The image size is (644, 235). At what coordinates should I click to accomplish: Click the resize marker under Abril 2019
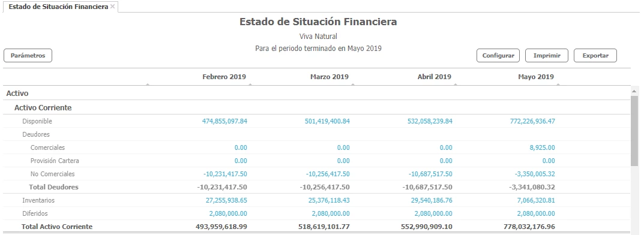(x=456, y=85)
